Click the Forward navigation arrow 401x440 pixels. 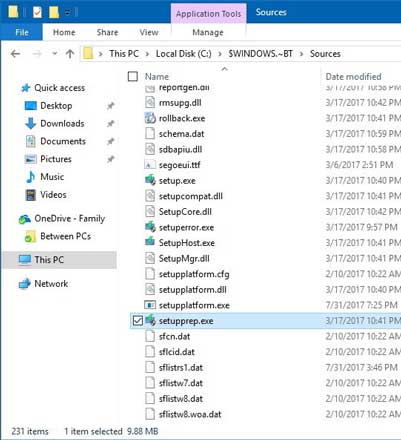click(x=37, y=54)
